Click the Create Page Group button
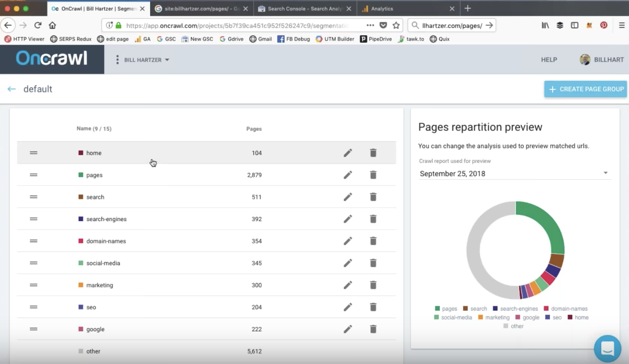 coord(585,89)
